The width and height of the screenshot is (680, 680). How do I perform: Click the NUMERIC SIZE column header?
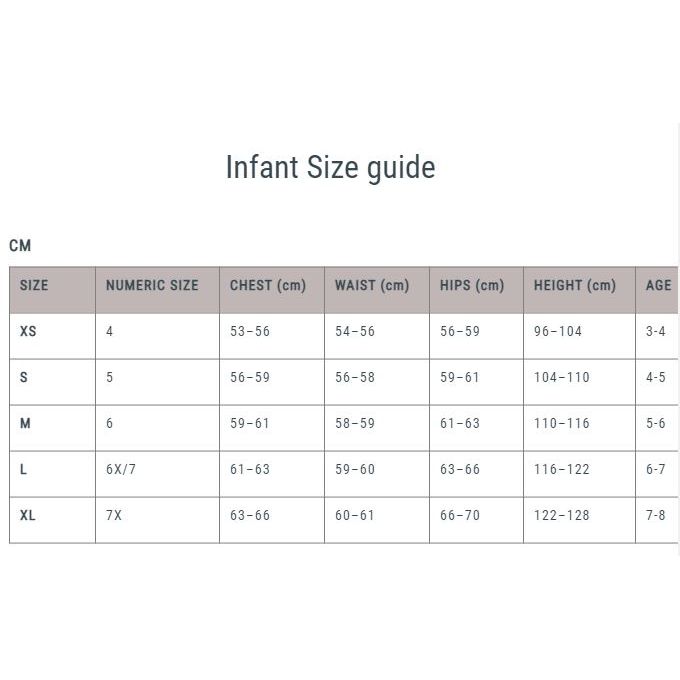pyautogui.click(x=152, y=286)
